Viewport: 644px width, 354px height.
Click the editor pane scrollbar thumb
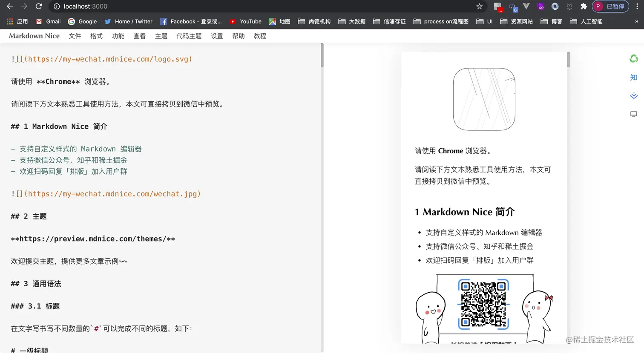tap(322, 55)
